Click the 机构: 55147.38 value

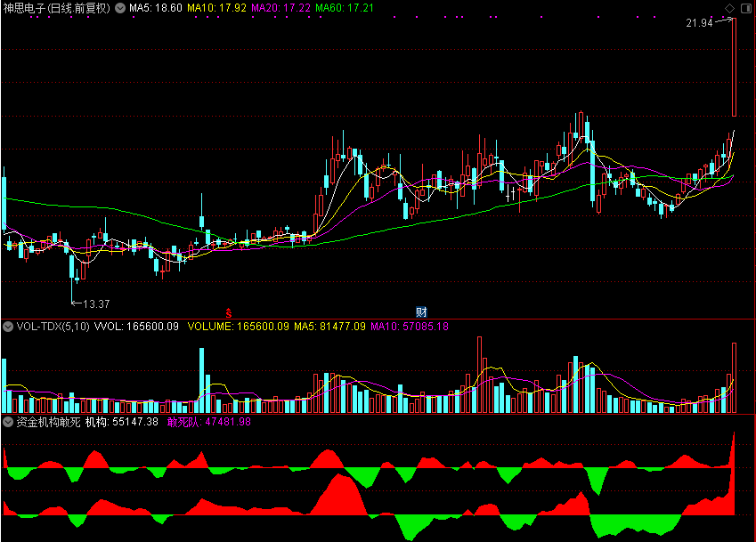121,422
